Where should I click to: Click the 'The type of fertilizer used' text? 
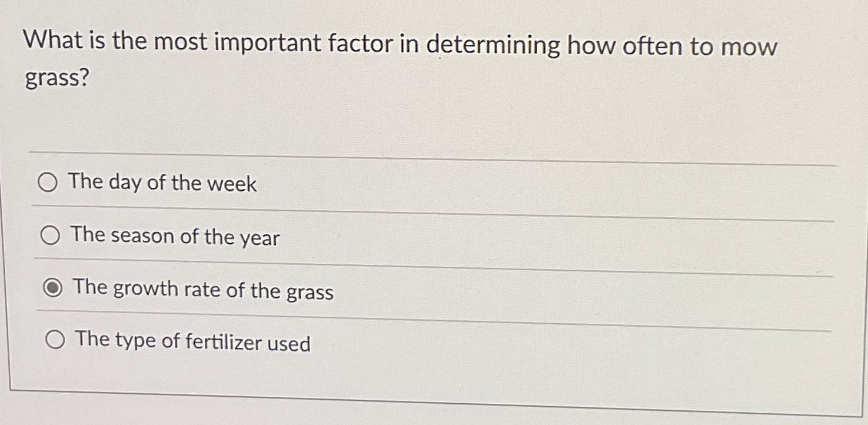coord(191,341)
